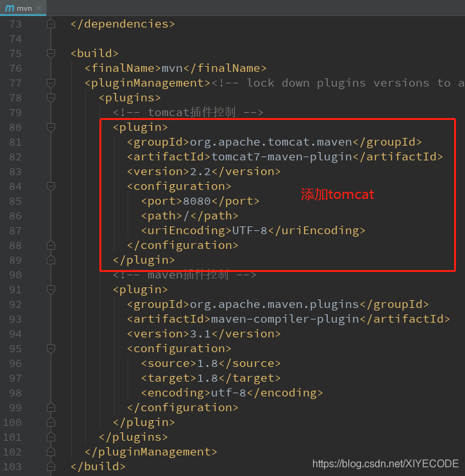Collapse pluginManagement fold at line 77
The height and width of the screenshot is (476, 465).
(x=51, y=83)
